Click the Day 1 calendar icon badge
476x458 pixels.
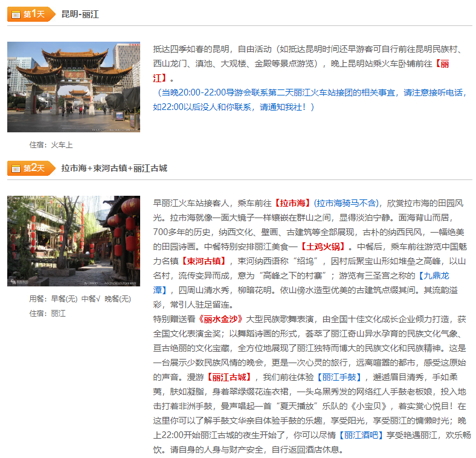(x=16, y=15)
